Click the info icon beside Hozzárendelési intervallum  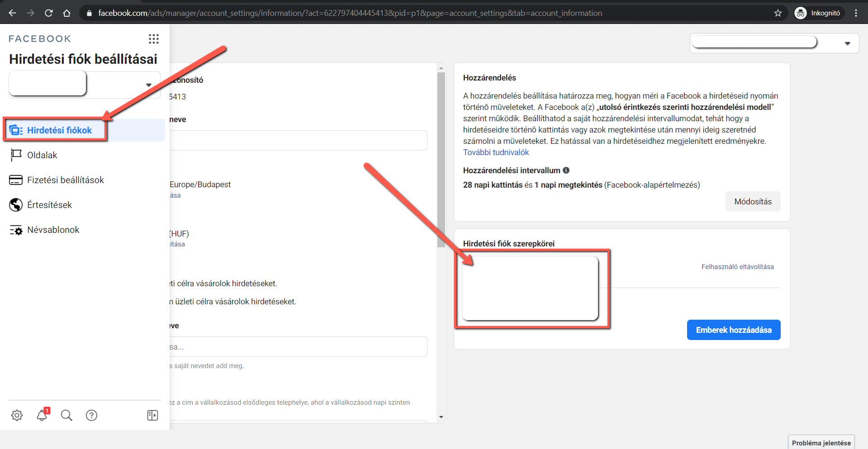[566, 170]
